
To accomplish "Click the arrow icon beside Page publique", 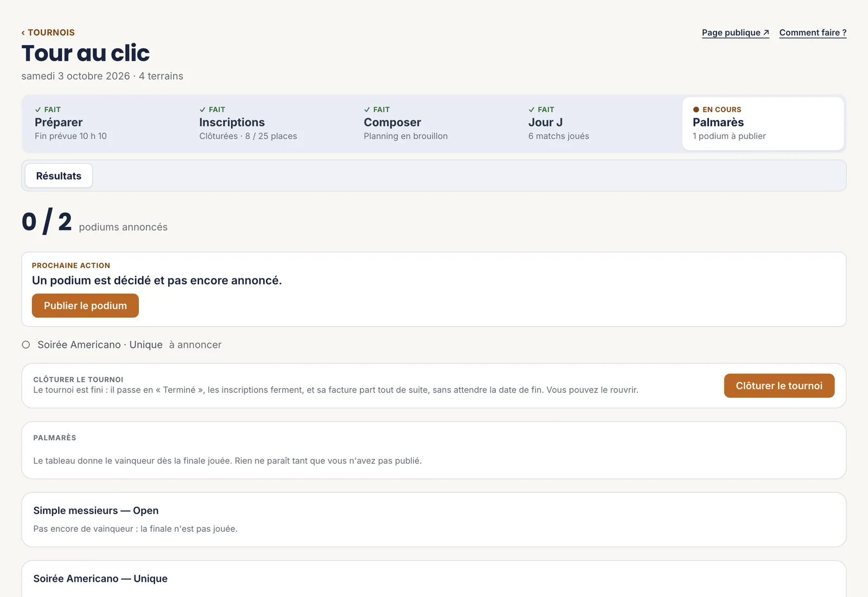I will (766, 33).
